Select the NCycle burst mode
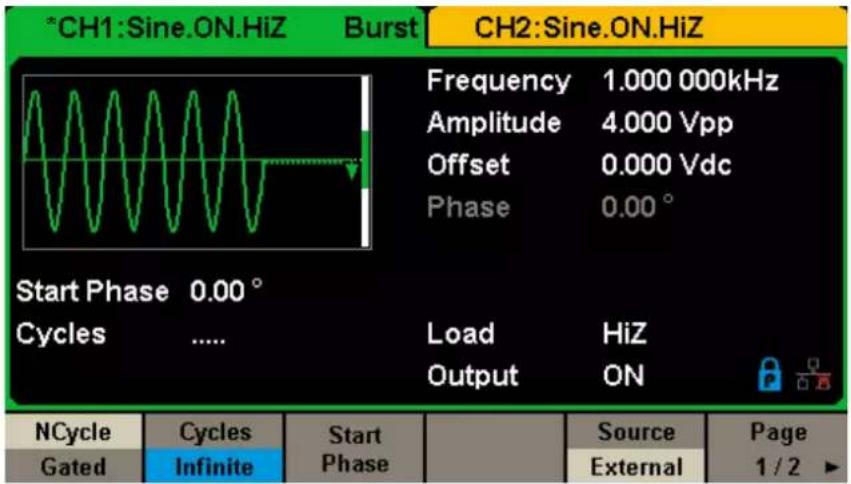The height and width of the screenshot is (484, 851). tap(73, 432)
